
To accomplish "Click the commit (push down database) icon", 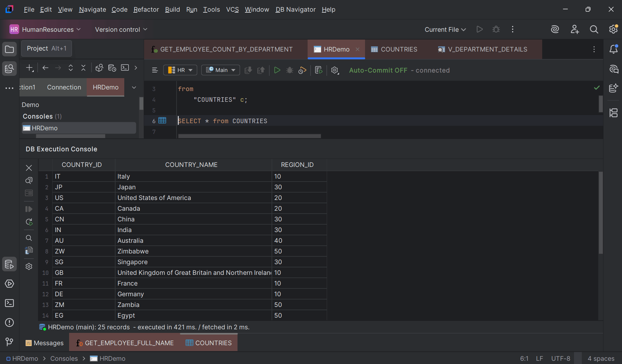I will tap(248, 70).
